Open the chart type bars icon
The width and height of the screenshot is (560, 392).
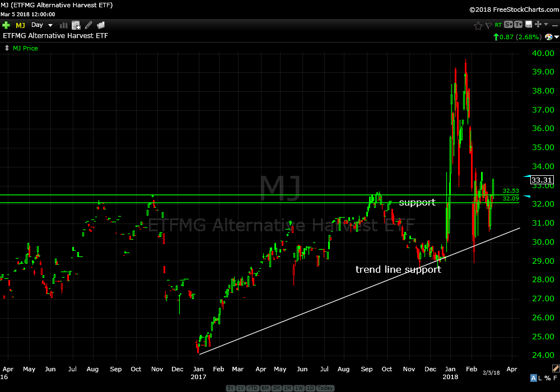[x=63, y=25]
